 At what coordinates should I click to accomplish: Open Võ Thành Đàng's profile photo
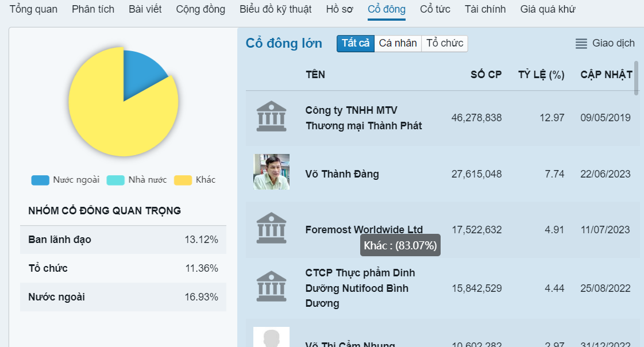pos(271,172)
